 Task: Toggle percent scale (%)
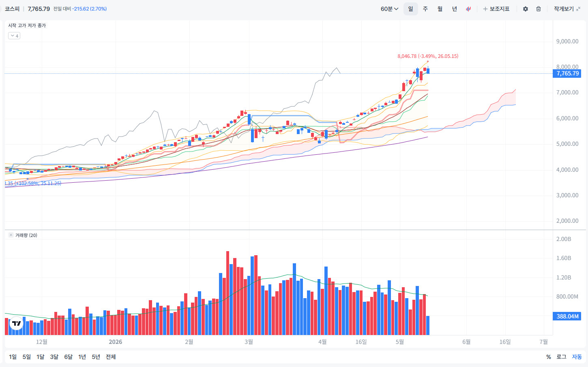point(549,357)
